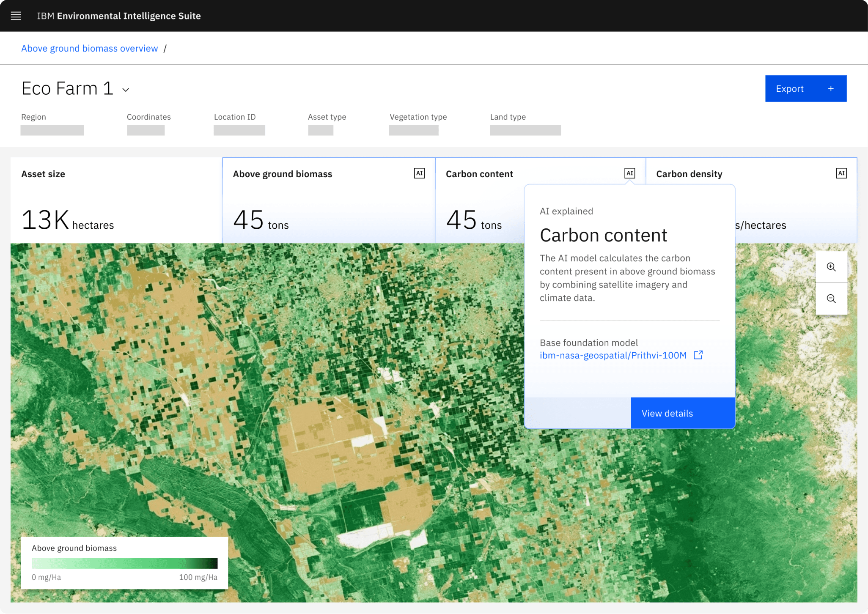Click AI label on Carbon content card

coord(629,173)
